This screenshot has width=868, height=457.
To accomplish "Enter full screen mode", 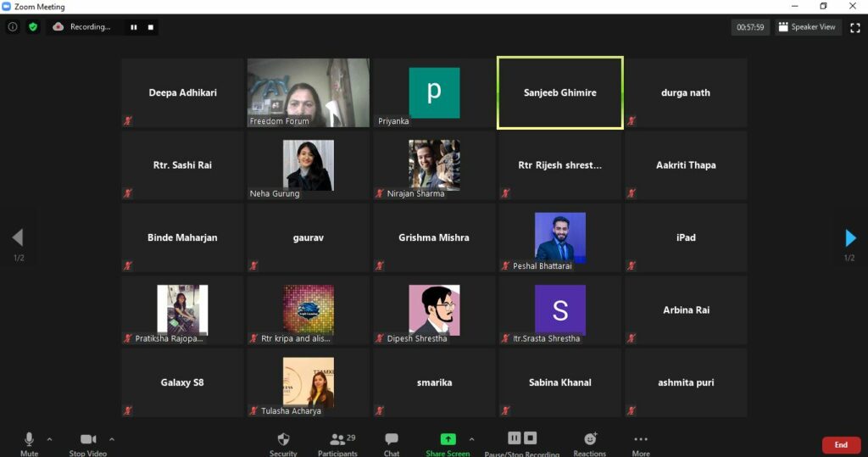I will point(854,27).
